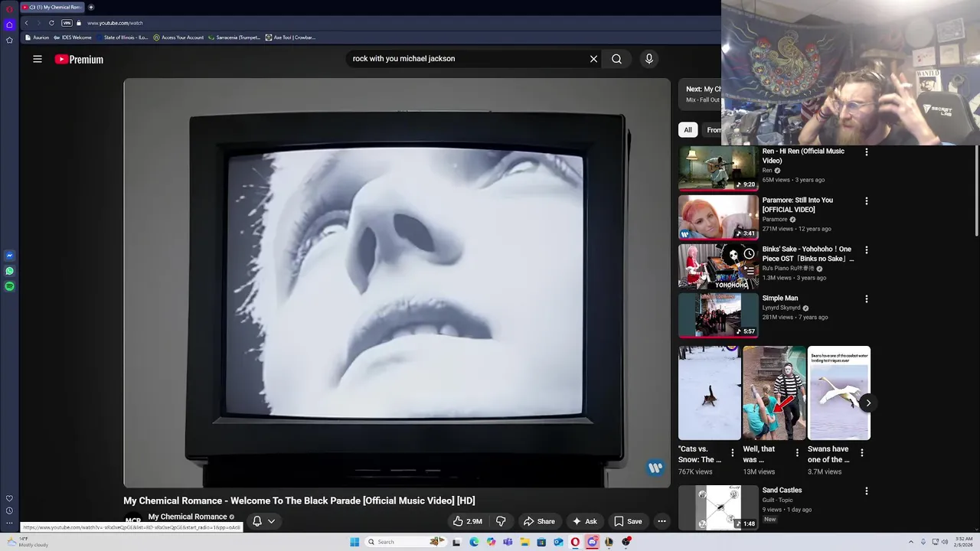The image size is (980, 551).
Task: Save the video to a playlist
Action: pyautogui.click(x=628, y=521)
